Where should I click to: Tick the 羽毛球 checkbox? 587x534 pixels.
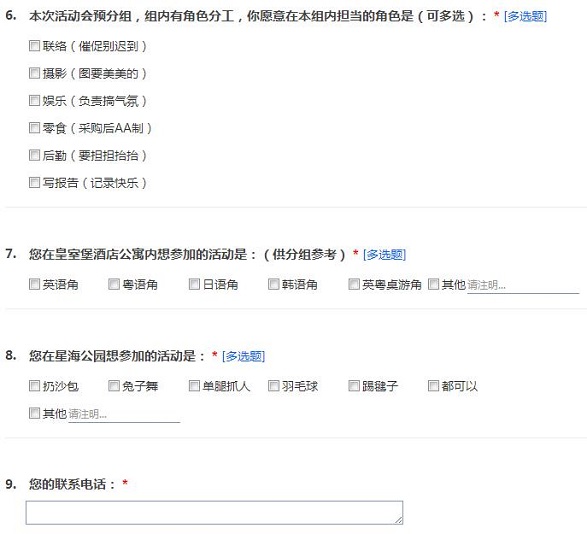[274, 386]
